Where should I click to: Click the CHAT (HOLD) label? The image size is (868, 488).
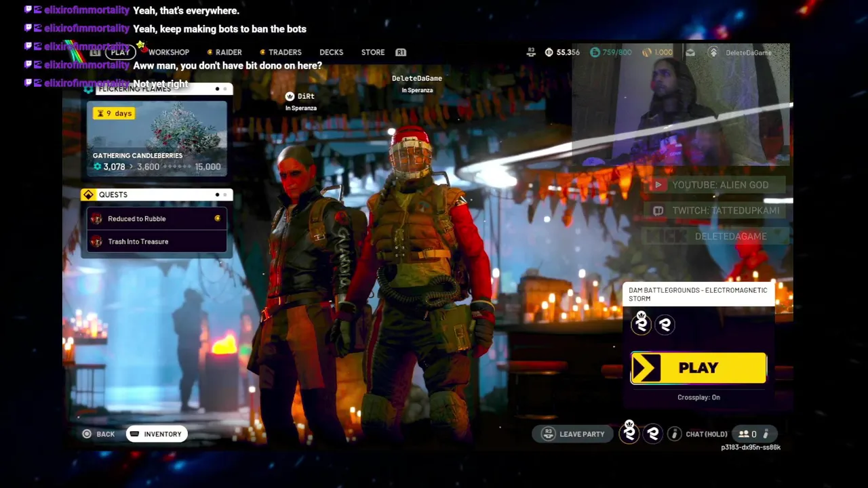pos(707,434)
